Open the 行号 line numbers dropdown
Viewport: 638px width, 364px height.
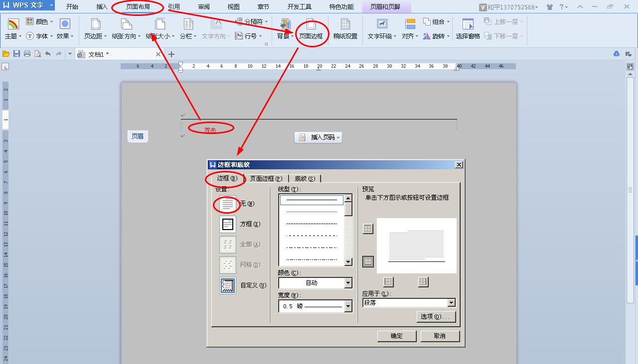tap(248, 36)
